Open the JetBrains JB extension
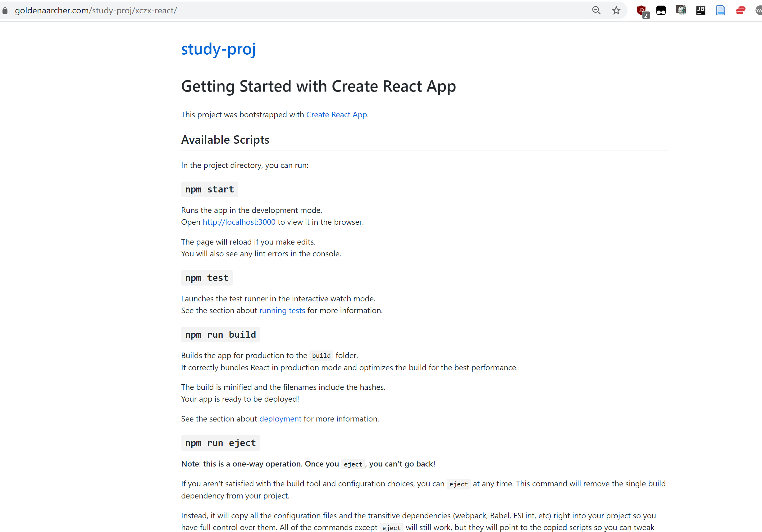 coord(700,10)
